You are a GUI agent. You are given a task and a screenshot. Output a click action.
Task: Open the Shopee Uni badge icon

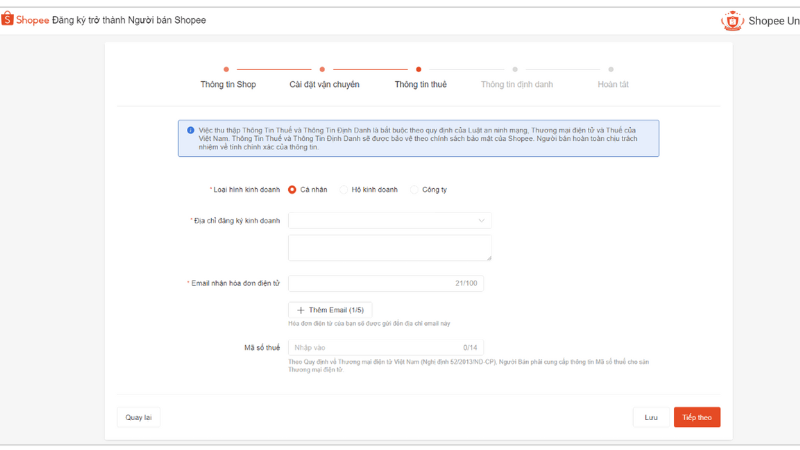coord(732,21)
